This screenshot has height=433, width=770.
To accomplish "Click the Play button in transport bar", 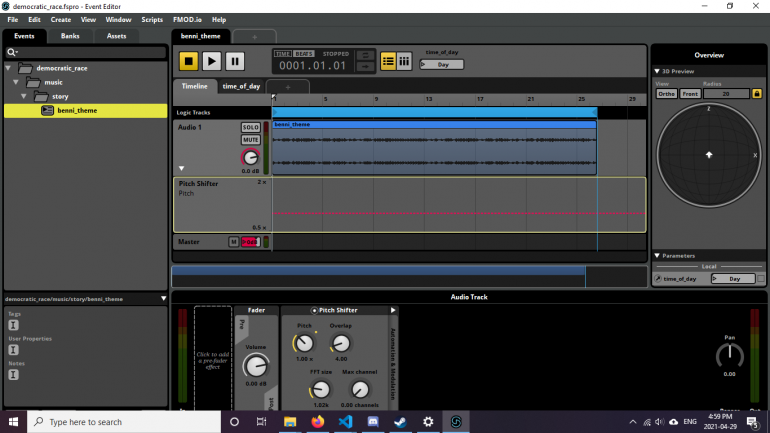I will click(211, 61).
